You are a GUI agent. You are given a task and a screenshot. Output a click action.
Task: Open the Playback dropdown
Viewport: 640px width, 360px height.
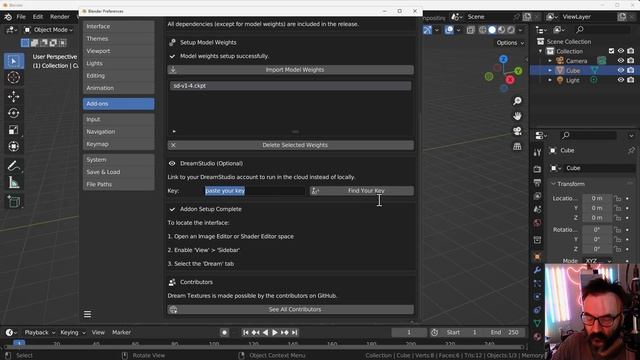coord(39,333)
